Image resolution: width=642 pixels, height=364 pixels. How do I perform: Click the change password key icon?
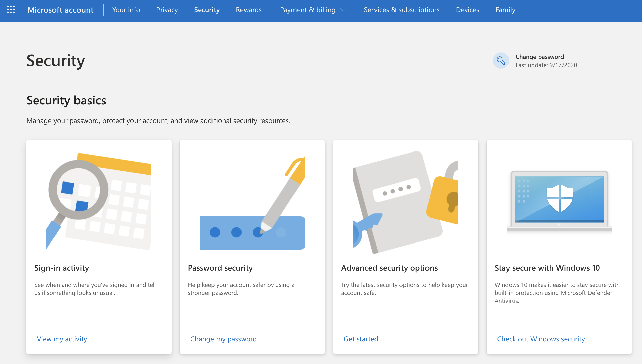coord(501,60)
